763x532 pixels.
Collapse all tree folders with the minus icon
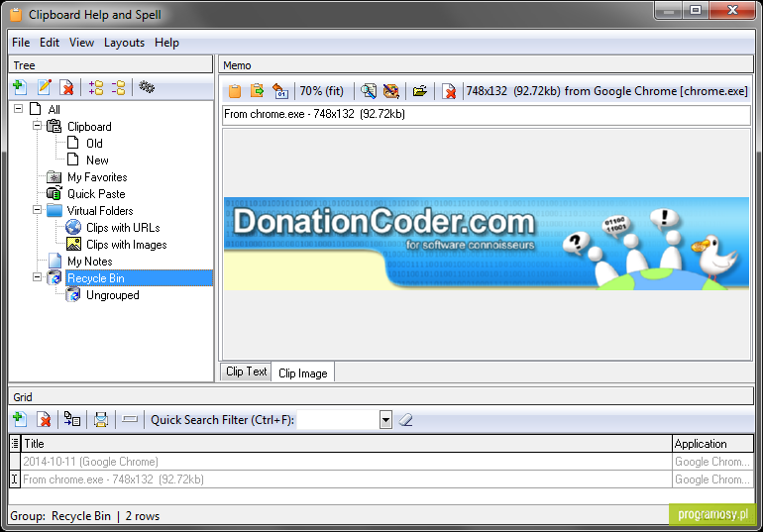coord(118,87)
